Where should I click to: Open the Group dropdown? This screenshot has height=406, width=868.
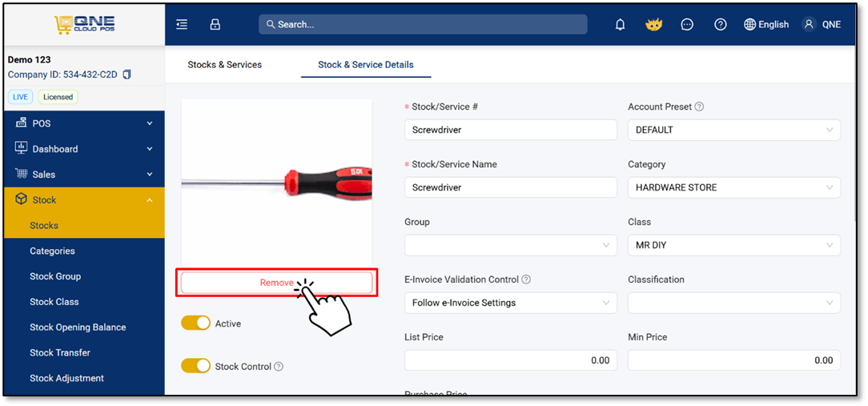(x=510, y=245)
